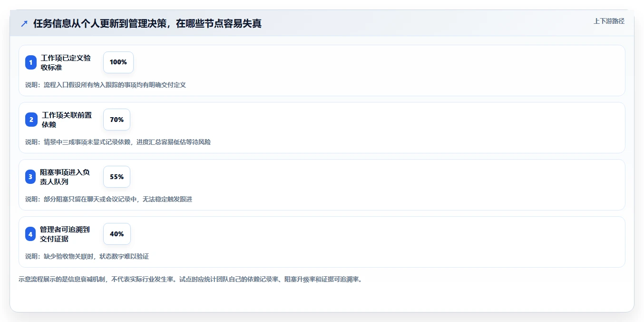This screenshot has width=644, height=322.
Task: Click the 阻塞事项进入负责人队列 step title
Action: click(x=65, y=177)
